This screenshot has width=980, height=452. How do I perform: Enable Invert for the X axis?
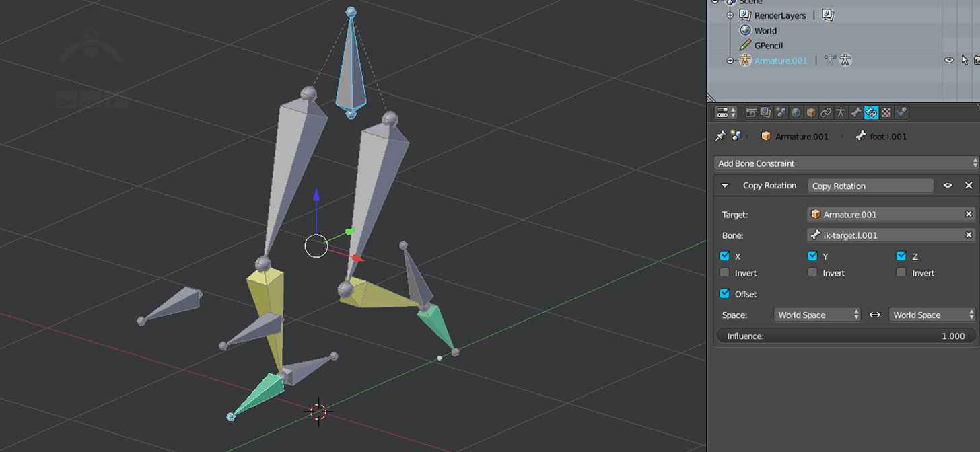[x=724, y=273]
